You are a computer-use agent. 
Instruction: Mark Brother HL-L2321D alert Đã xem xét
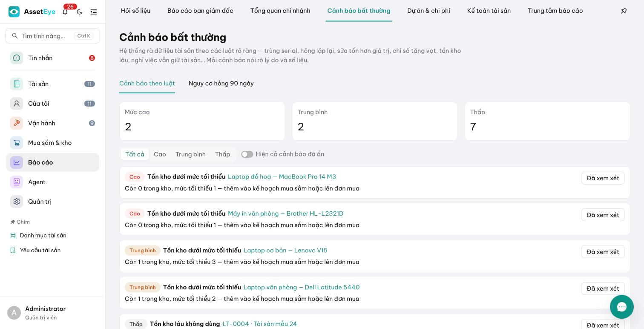[603, 215]
